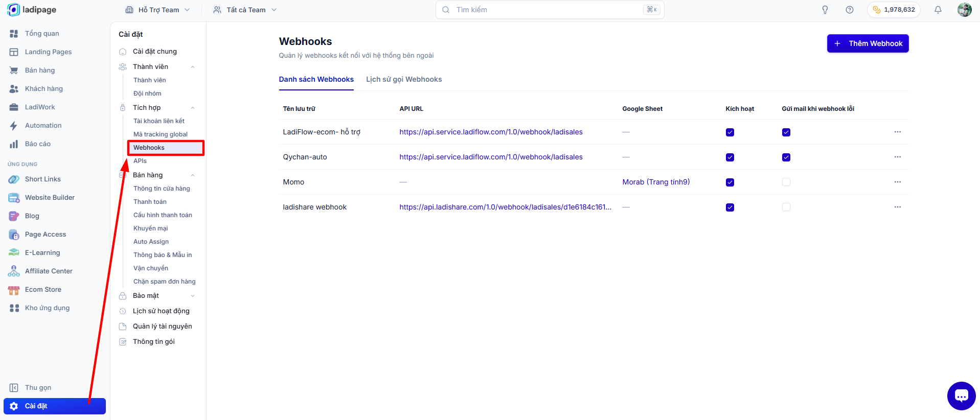980x420 pixels.
Task: Open Hỗ Trợ Team dropdown
Action: tap(157, 10)
